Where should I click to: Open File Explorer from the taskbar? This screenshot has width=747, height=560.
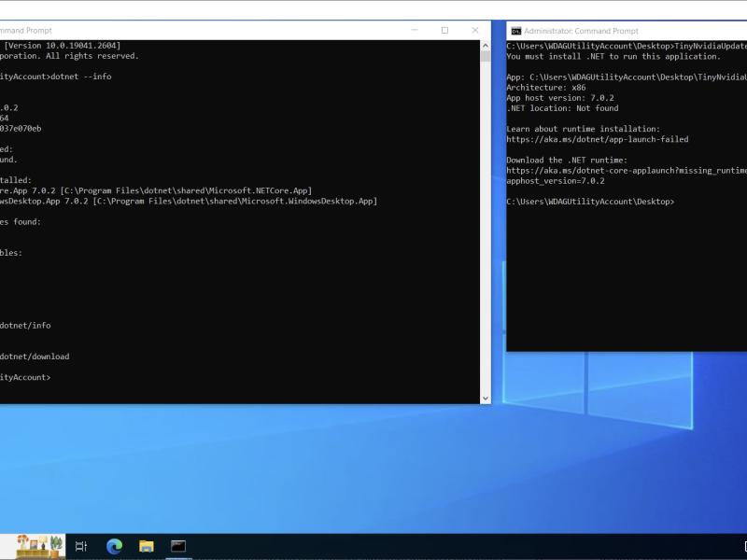tap(147, 546)
